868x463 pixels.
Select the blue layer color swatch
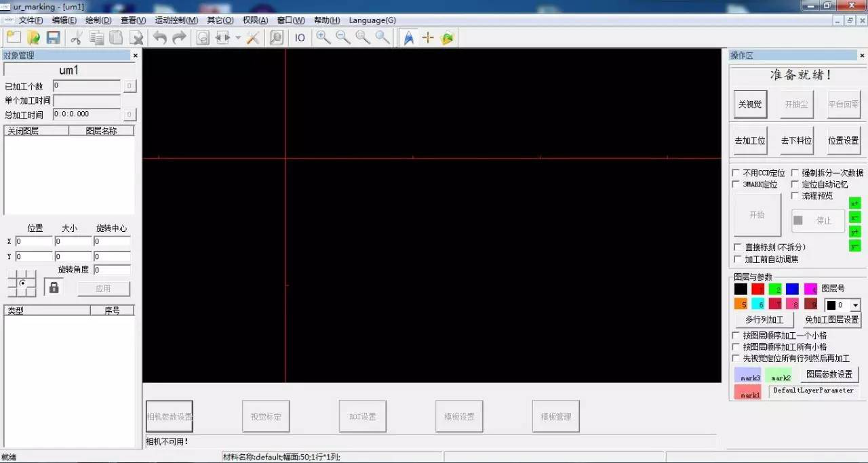792,289
